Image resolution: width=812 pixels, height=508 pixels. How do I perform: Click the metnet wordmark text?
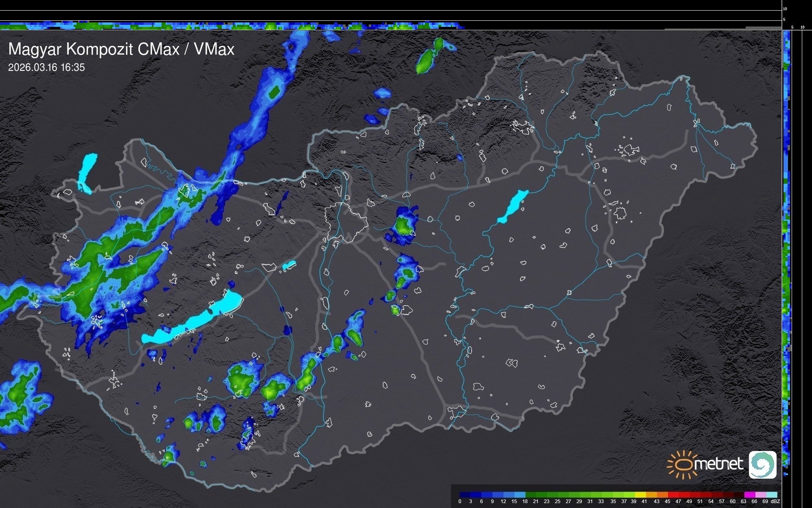point(718,464)
